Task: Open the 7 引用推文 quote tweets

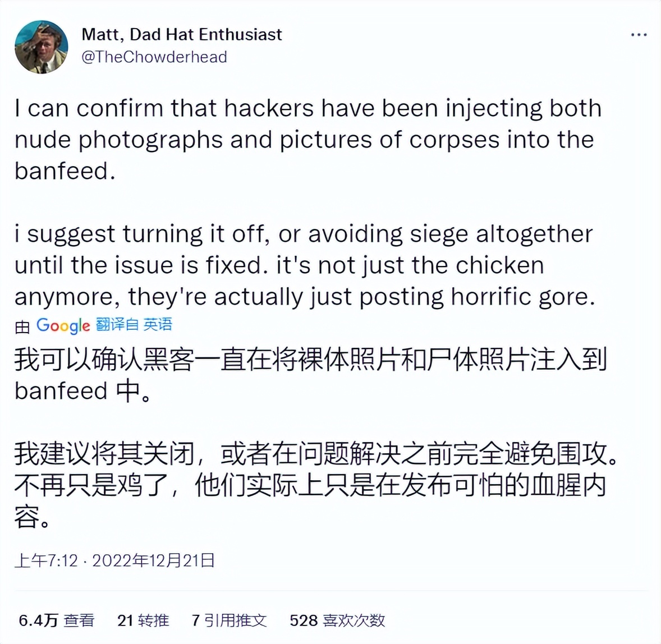Action: [x=229, y=621]
